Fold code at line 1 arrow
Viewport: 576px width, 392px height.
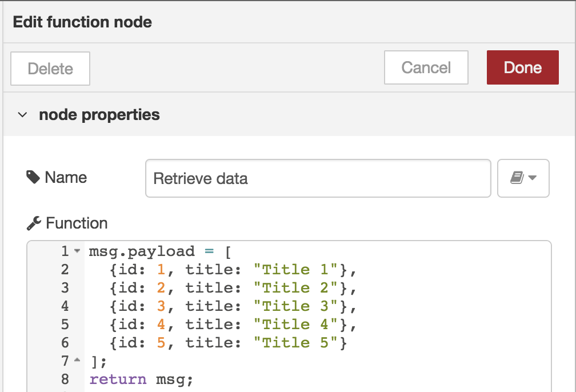coord(77,251)
